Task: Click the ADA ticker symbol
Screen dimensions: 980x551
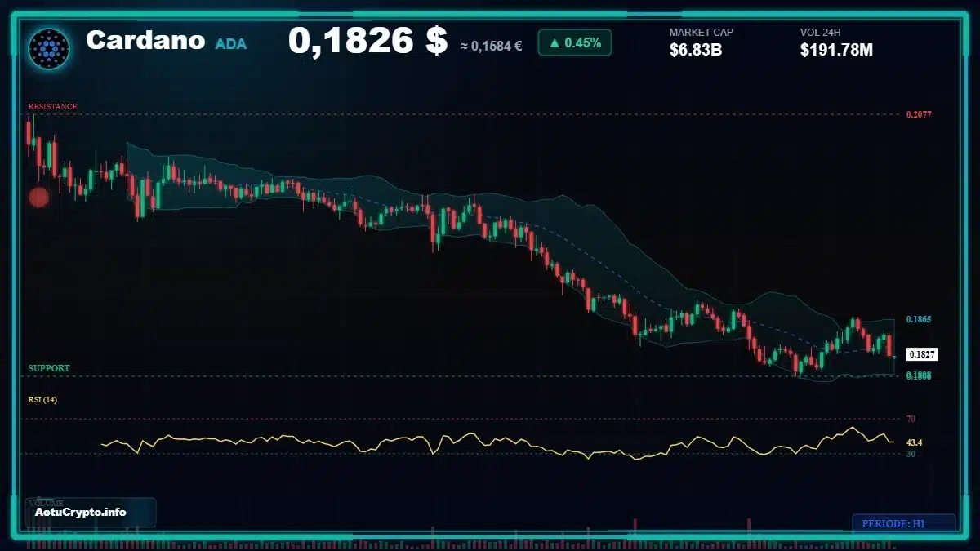Action: click(230, 44)
